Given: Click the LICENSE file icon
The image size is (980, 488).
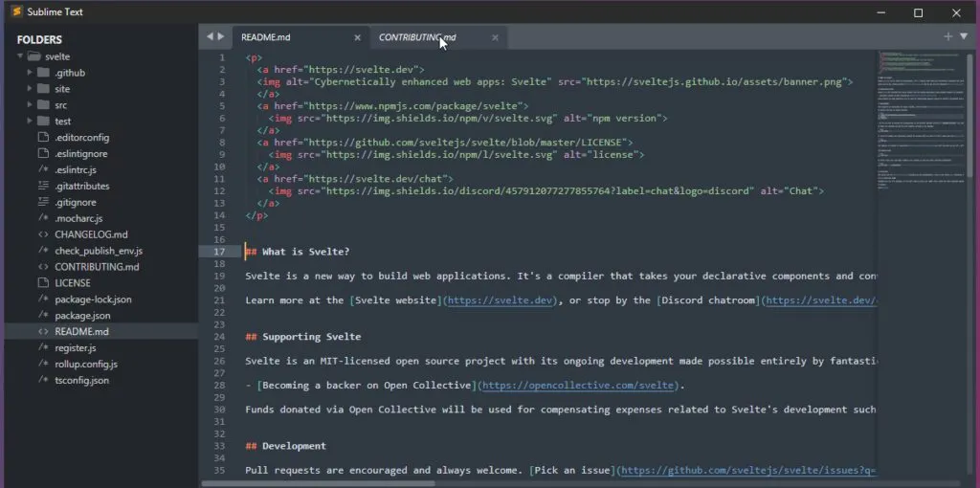Looking at the screenshot, I should [x=43, y=283].
